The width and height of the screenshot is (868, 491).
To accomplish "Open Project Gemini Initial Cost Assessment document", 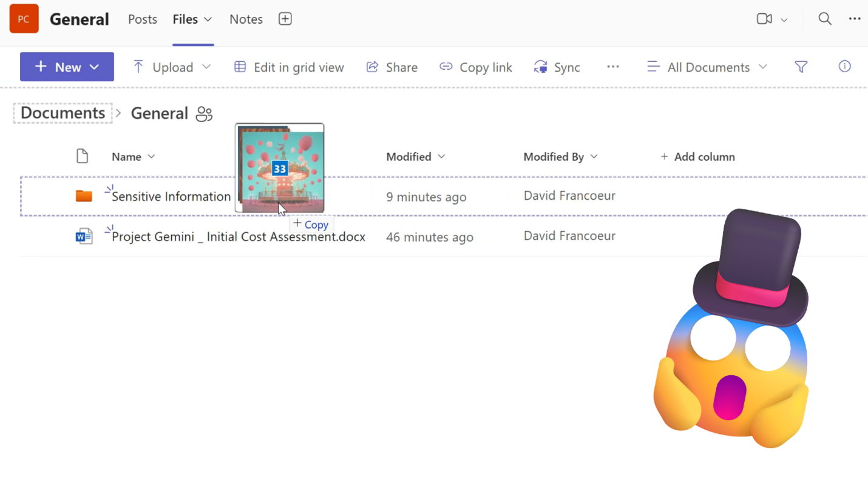I will 238,237.
